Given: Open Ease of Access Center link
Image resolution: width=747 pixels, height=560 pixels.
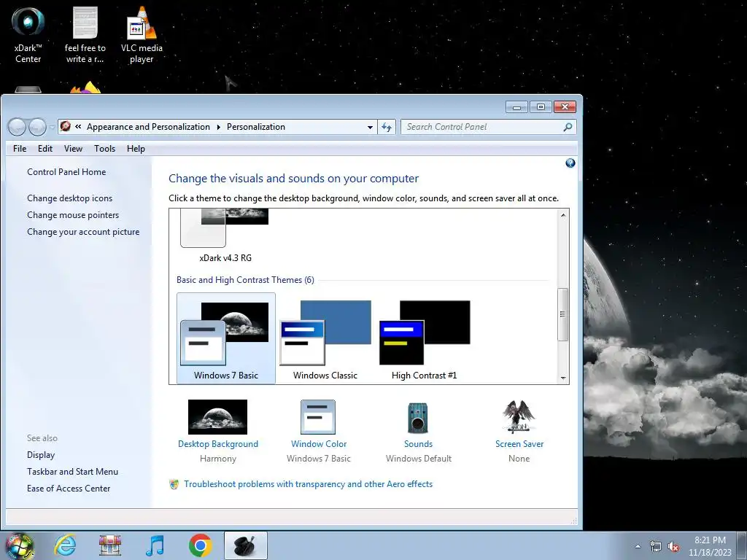Looking at the screenshot, I should (x=68, y=488).
